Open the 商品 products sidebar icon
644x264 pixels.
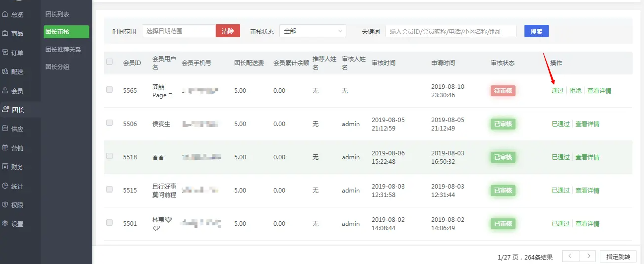pos(5,33)
